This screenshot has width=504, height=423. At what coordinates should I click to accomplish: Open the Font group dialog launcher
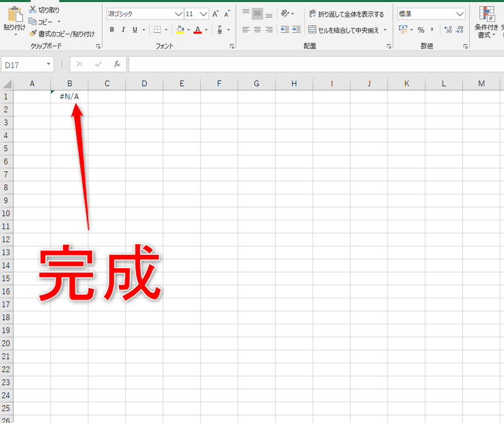232,46
